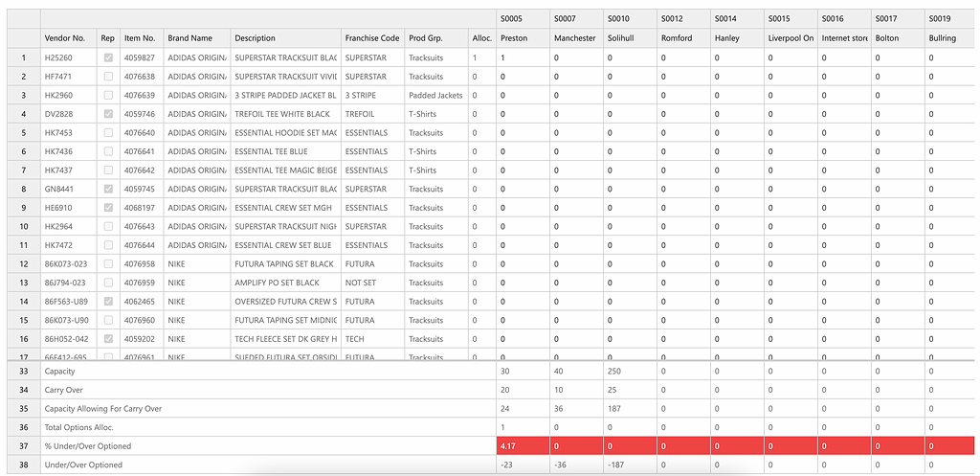This screenshot has height=476, width=980.
Task: Select the TECH FLEECE SET DK GREY description
Action: pyautogui.click(x=285, y=339)
